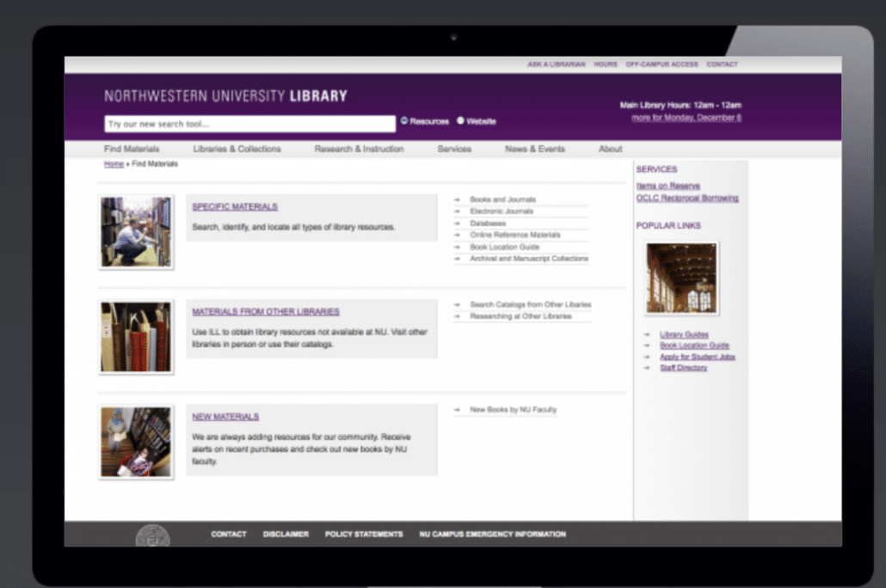
Task: Open the Ask a Librarian link
Action: coord(557,64)
